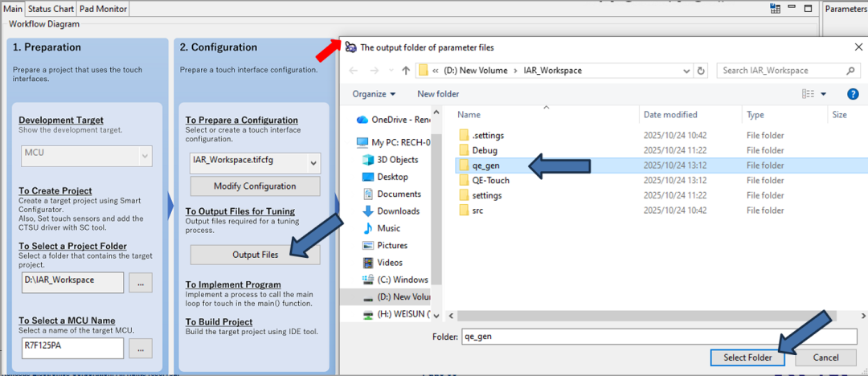This screenshot has width=868, height=376.
Task: Click the To Implement Program heading
Action: click(233, 284)
